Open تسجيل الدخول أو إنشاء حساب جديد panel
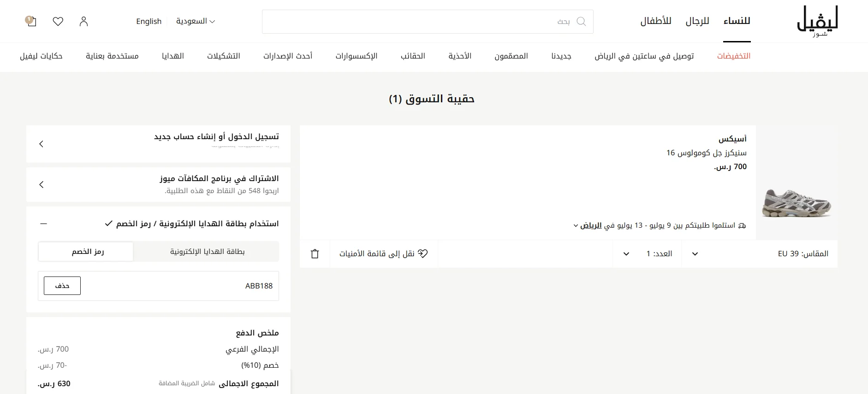The image size is (868, 394). [158, 144]
